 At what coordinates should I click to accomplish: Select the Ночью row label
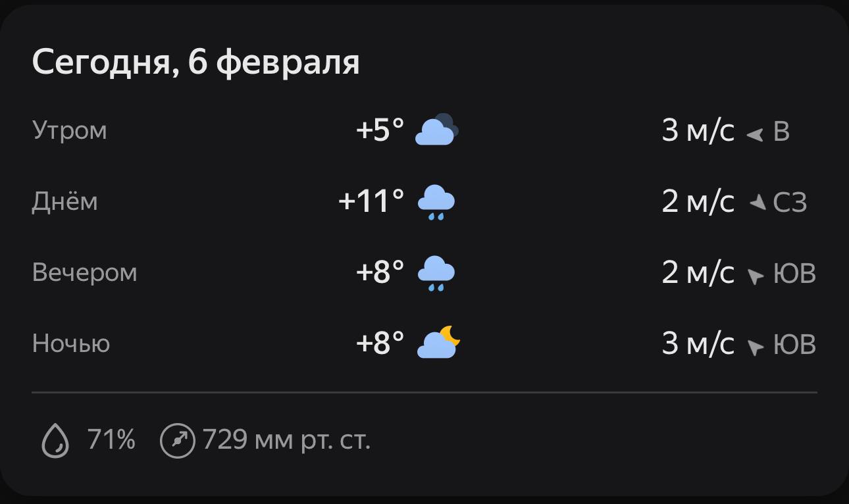point(70,343)
